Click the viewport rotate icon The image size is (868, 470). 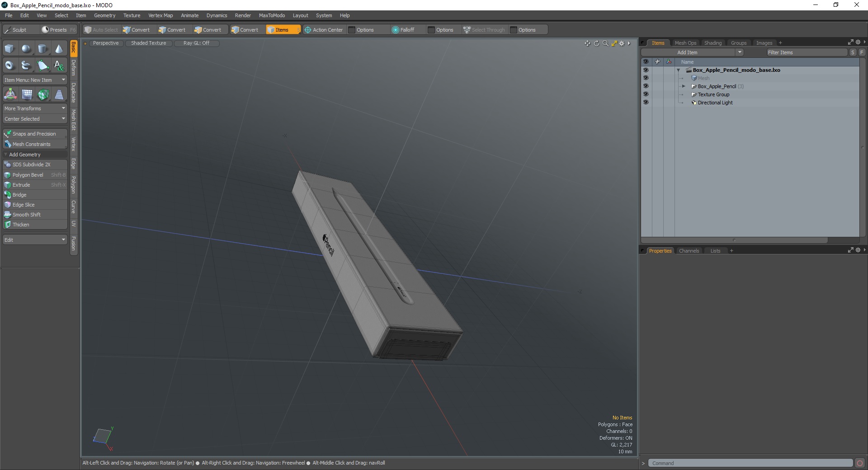tap(596, 43)
